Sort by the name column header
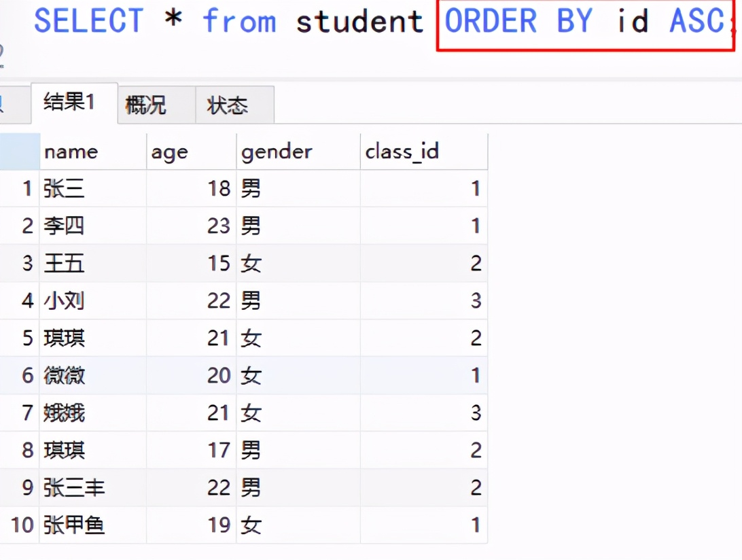This screenshot has width=742, height=560. point(93,152)
